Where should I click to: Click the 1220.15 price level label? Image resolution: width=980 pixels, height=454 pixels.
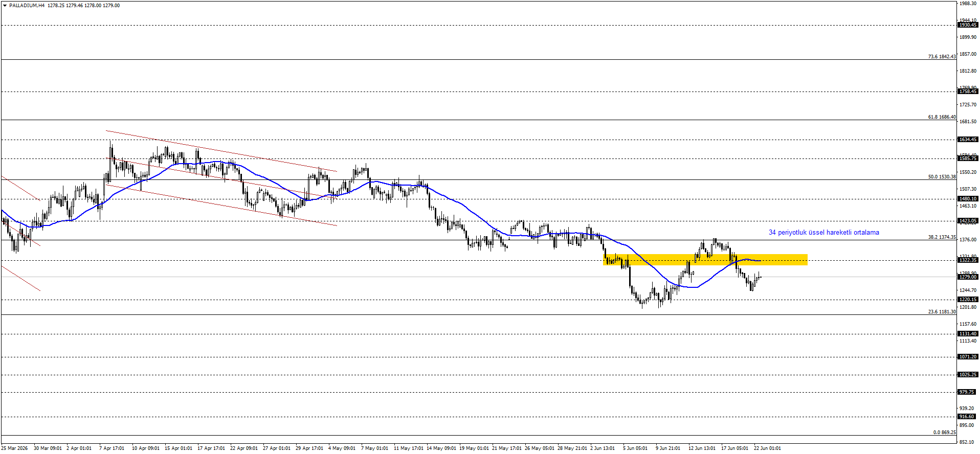tap(967, 300)
